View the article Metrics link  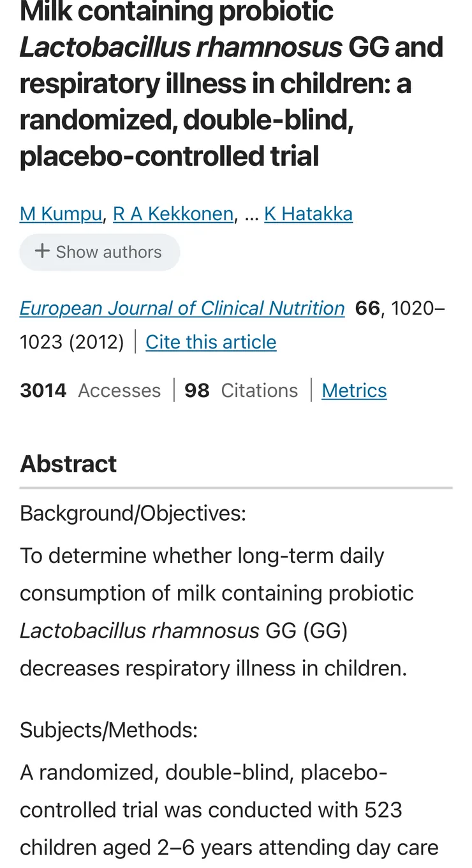click(354, 391)
